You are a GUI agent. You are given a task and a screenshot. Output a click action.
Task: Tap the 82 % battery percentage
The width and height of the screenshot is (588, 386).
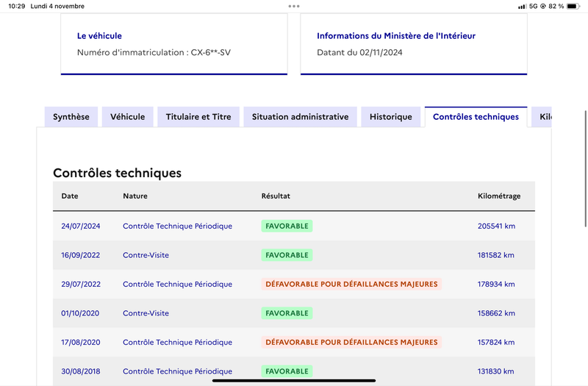coord(556,6)
